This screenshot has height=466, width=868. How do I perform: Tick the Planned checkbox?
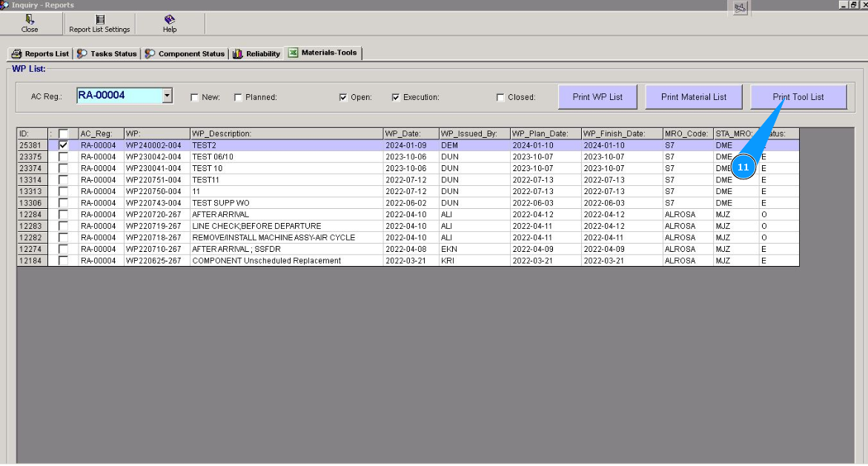(x=238, y=98)
